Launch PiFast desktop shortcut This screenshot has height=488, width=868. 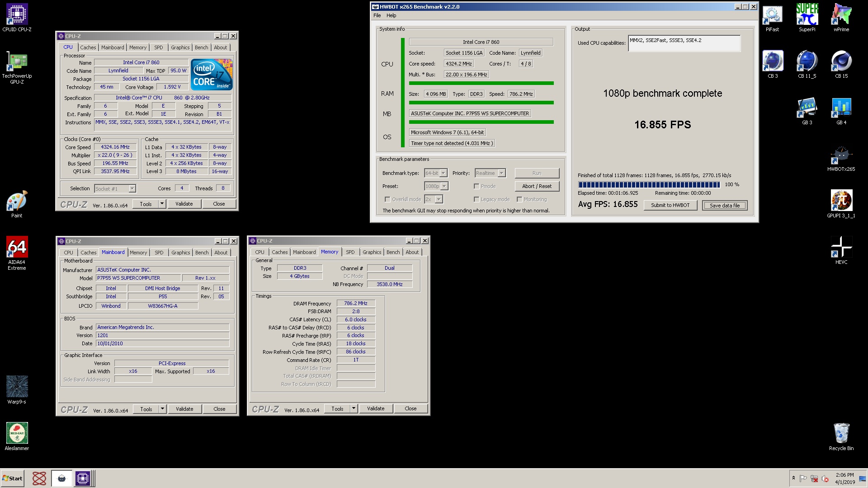click(772, 18)
